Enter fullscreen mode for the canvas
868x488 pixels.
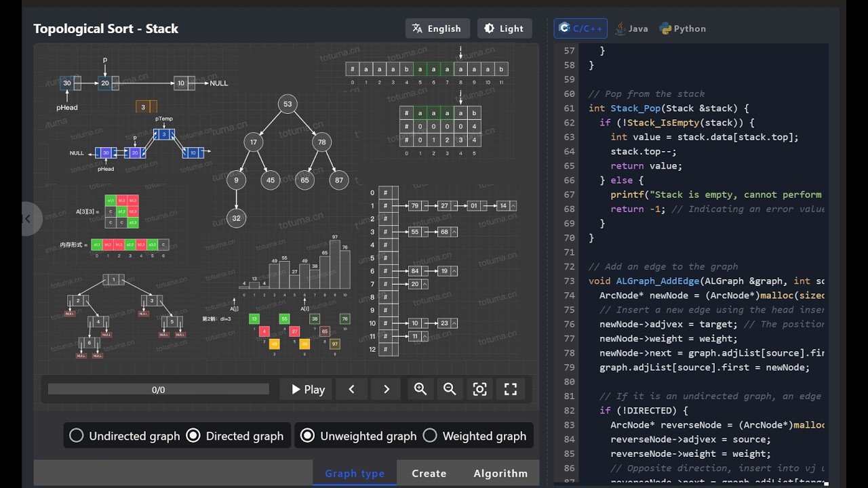(511, 389)
